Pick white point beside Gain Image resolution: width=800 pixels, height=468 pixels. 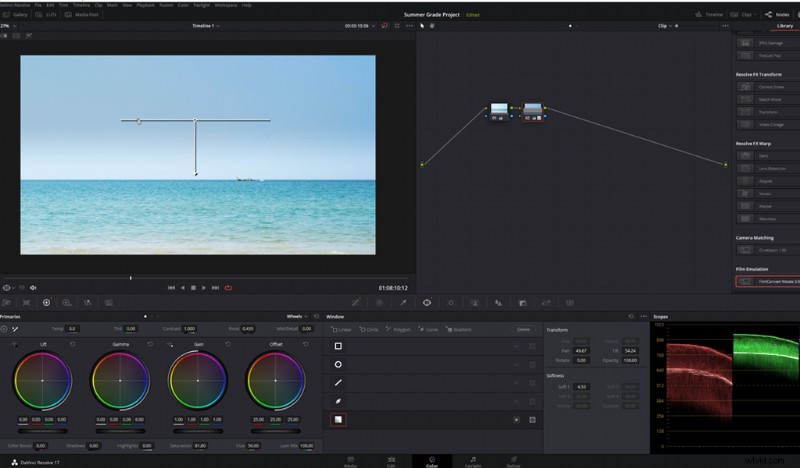[x=170, y=344]
